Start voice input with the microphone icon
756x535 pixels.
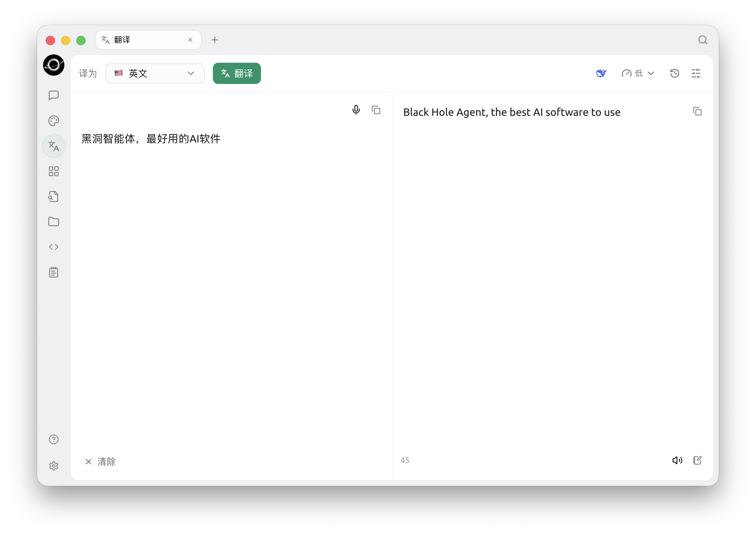click(356, 110)
